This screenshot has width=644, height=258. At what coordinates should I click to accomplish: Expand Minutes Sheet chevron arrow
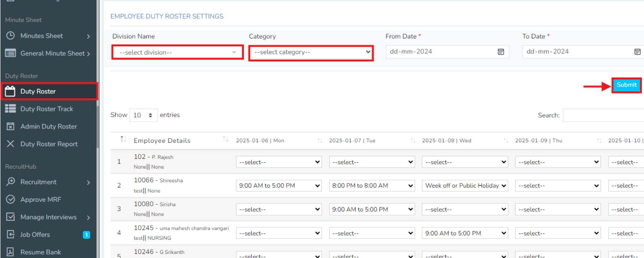click(88, 36)
